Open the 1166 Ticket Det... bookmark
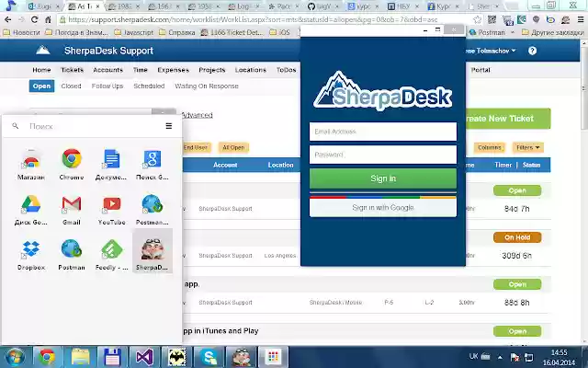Viewport: 588px width, 368px height. 232,32
